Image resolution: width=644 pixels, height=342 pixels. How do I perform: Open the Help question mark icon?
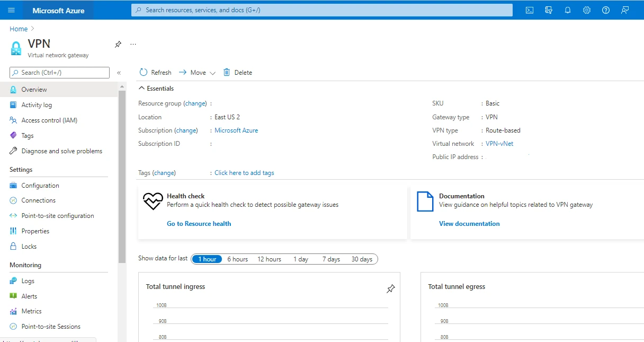tap(605, 10)
